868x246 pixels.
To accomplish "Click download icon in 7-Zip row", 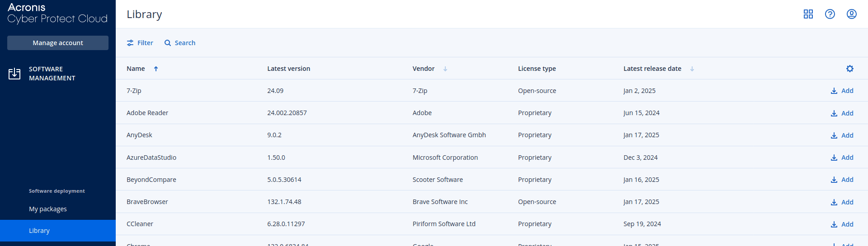I will pos(834,91).
